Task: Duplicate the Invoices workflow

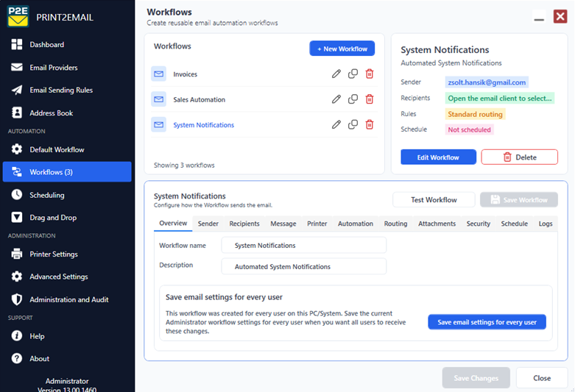Action: (353, 74)
